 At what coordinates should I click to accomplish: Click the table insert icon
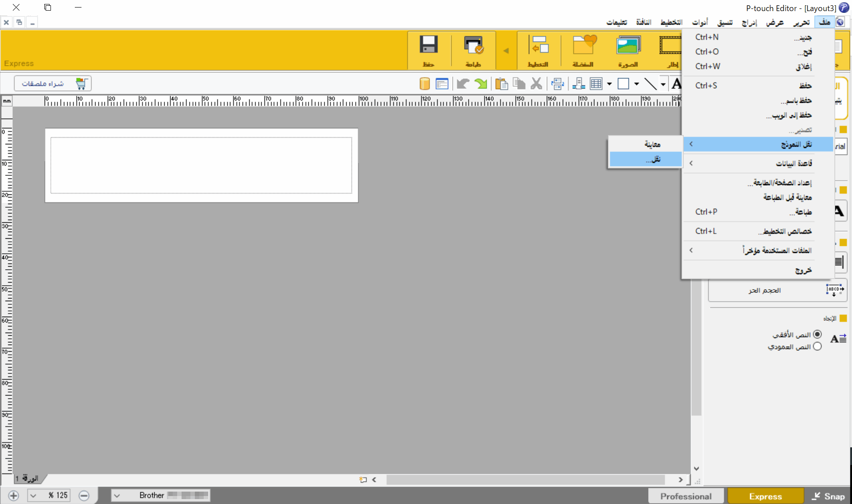(x=596, y=84)
